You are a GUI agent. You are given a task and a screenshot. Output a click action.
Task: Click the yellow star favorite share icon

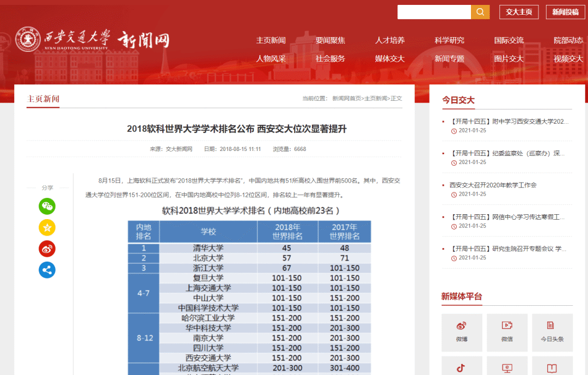47,227
